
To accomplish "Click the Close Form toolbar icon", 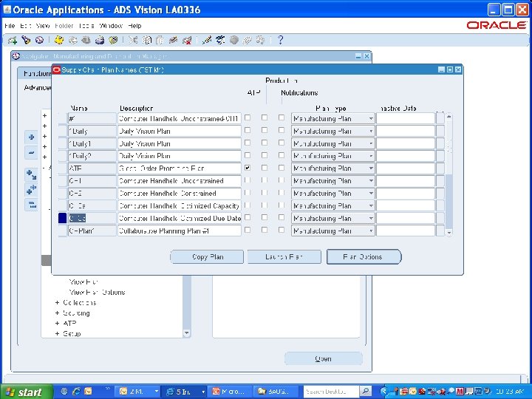I will click(113, 40).
